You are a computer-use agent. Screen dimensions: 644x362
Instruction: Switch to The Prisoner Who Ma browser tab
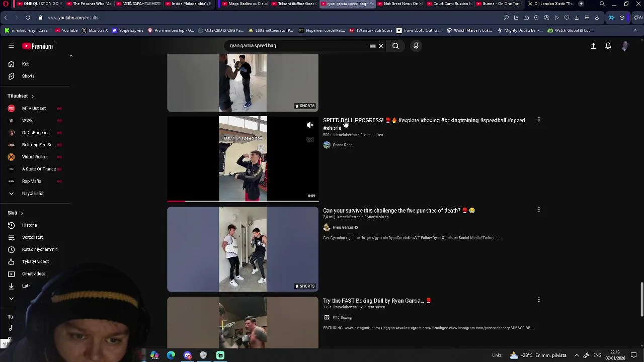click(88, 4)
